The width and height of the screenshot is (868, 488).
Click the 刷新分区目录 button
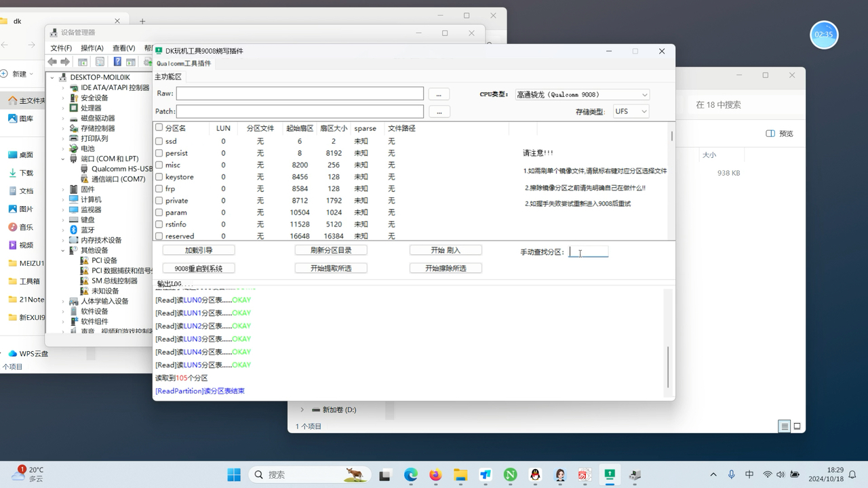point(331,250)
